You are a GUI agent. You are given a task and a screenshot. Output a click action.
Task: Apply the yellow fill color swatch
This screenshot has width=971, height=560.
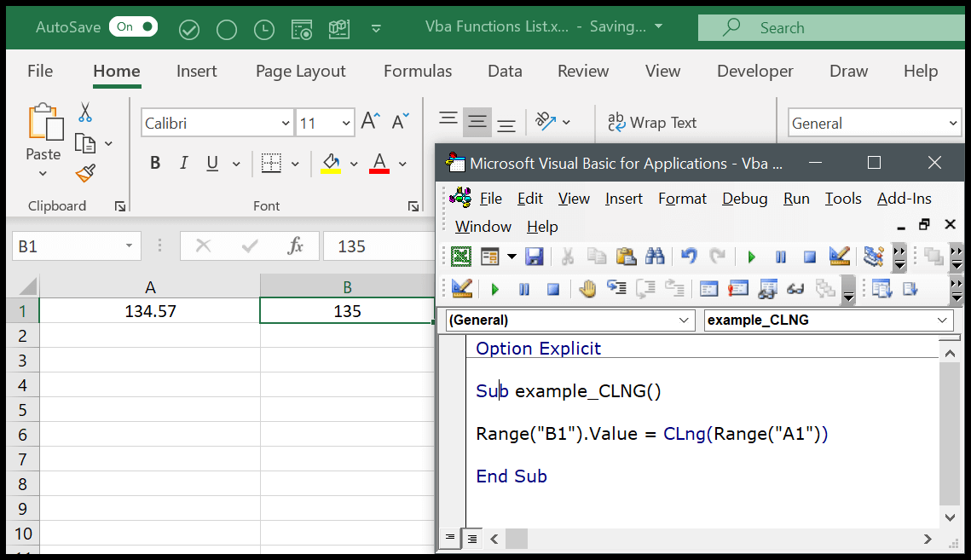click(x=330, y=163)
